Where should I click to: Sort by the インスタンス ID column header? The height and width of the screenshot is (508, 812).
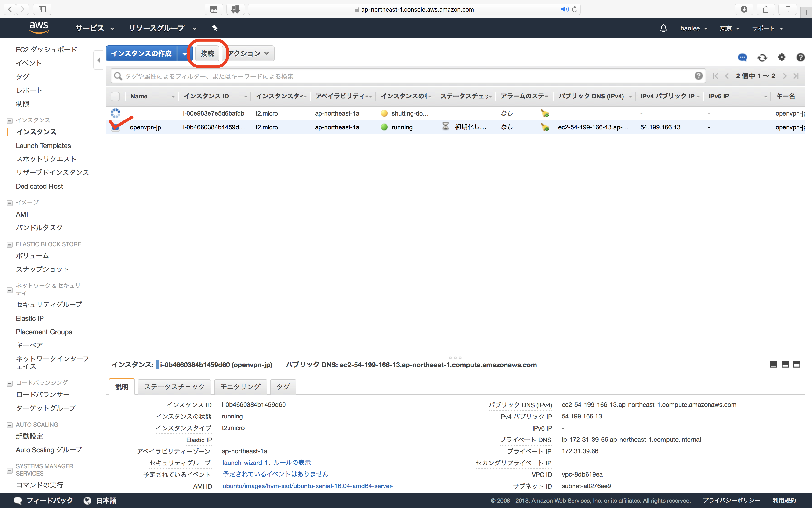(x=214, y=97)
